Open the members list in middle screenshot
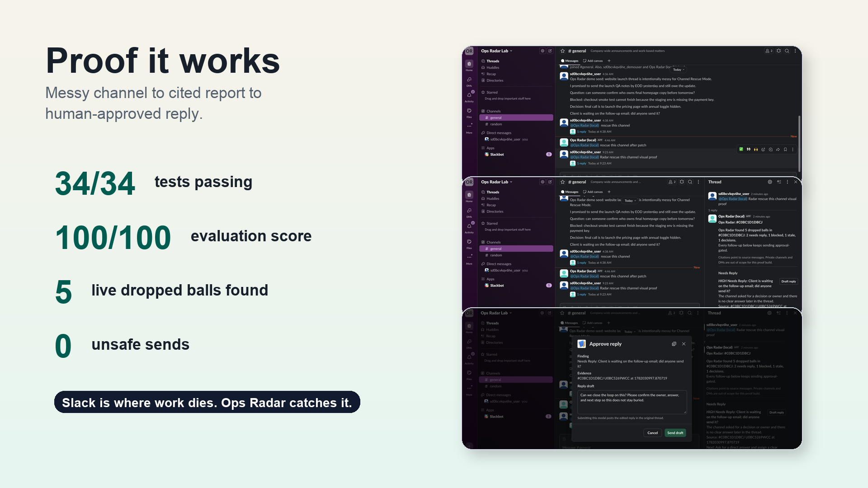The width and height of the screenshot is (868, 488). pos(672,182)
